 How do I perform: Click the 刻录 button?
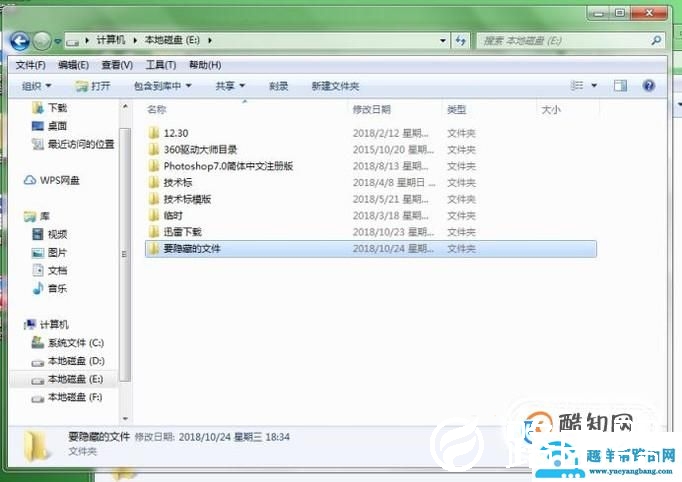tap(278, 86)
